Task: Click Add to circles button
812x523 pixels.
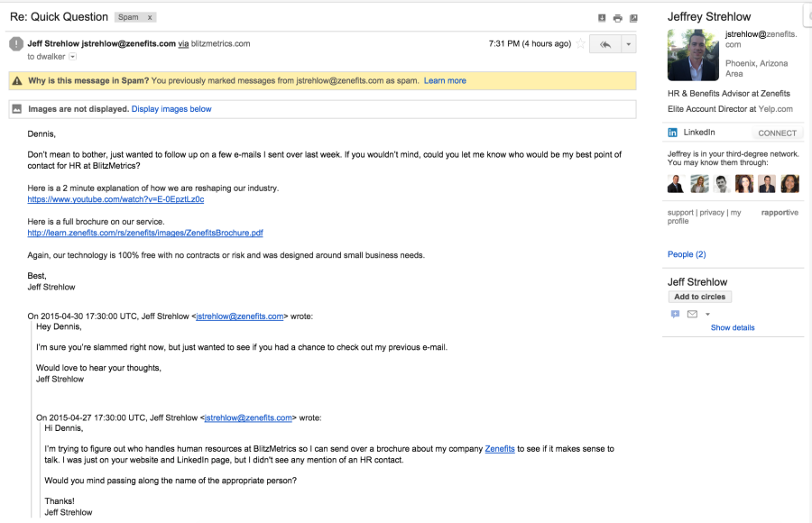Action: (699, 297)
